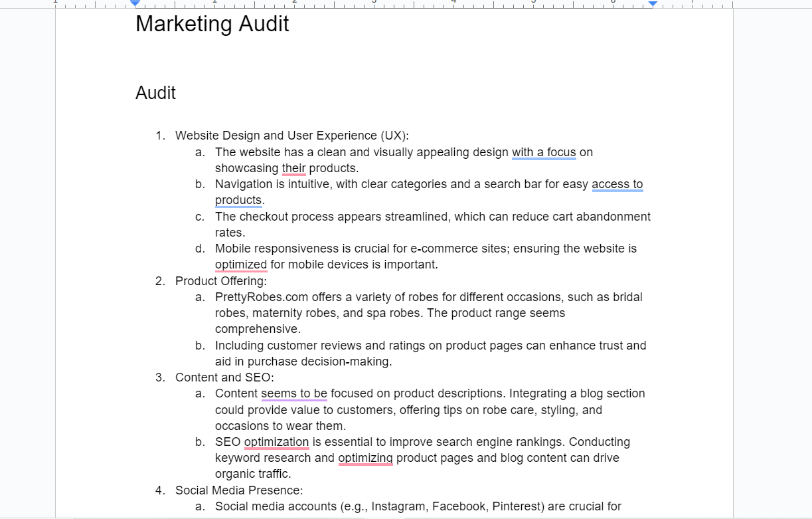Click the 'Product Offering:' list item
The height and width of the screenshot is (519, 812).
(221, 280)
